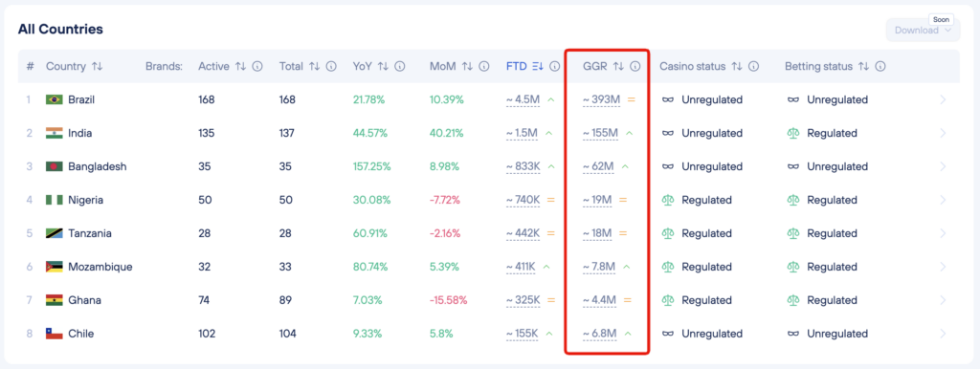Image resolution: width=980 pixels, height=369 pixels.
Task: Click the info icon next to Active
Action: coord(256,66)
